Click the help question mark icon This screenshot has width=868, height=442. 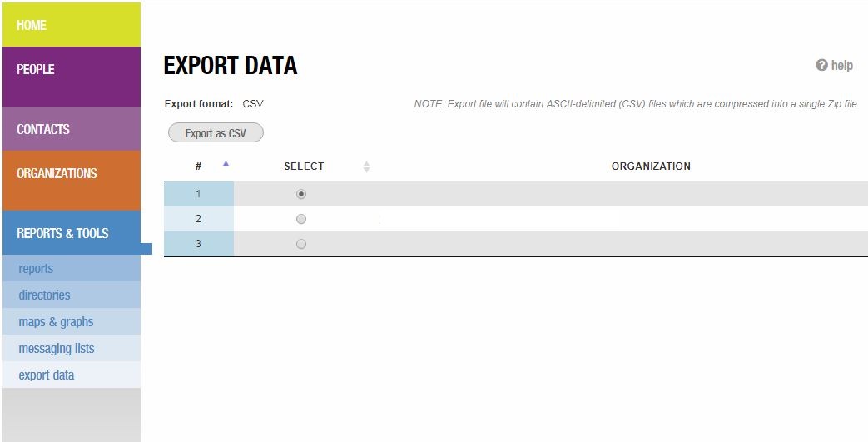[x=821, y=66]
